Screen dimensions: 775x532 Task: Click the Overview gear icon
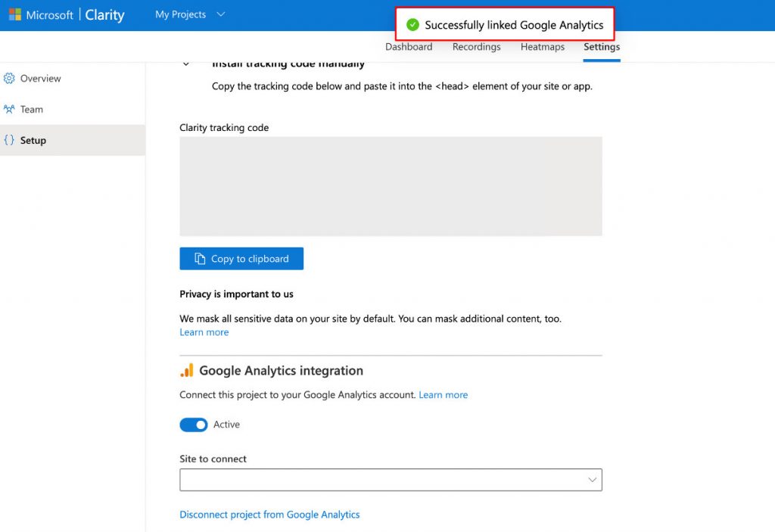tap(9, 78)
